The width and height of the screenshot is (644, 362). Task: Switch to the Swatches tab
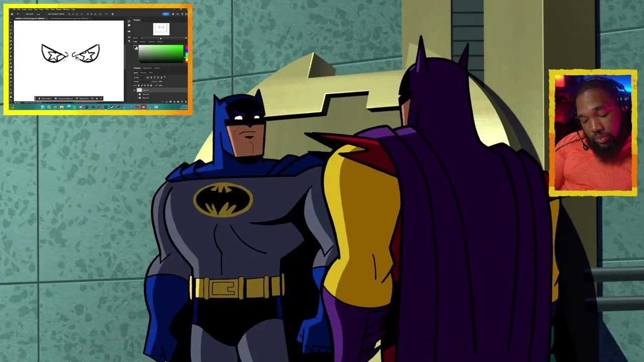click(x=142, y=42)
